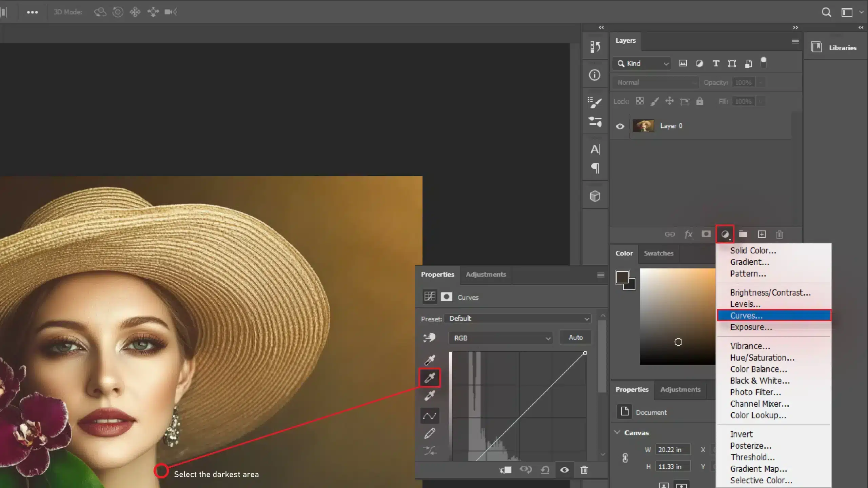
Task: Choose Levels... from adjustment menu
Action: coord(745,304)
